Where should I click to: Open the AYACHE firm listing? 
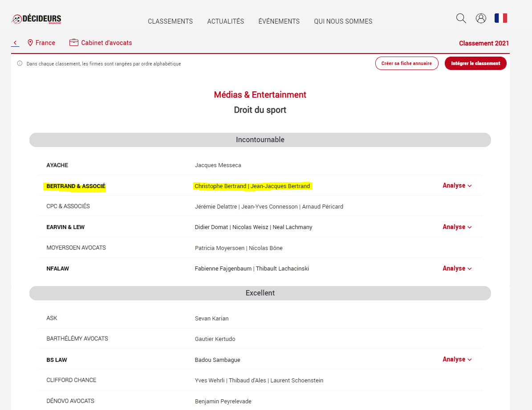click(x=57, y=165)
